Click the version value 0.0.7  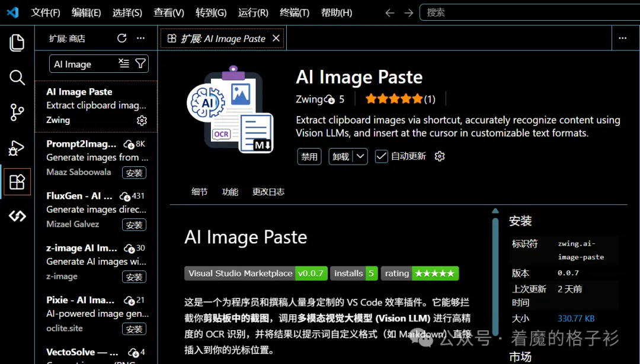[568, 273]
